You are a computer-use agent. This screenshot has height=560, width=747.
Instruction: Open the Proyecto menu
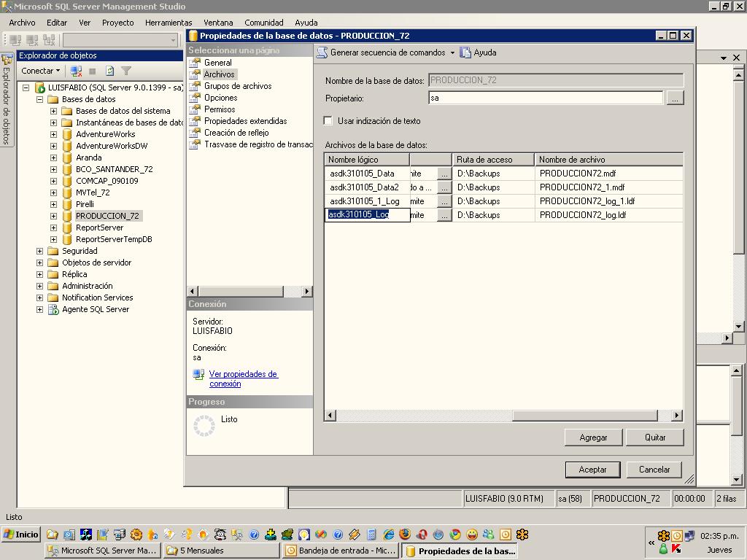point(117,23)
